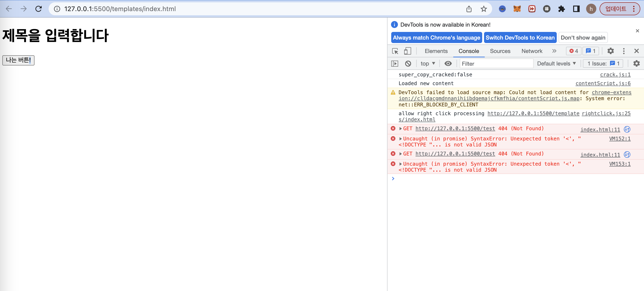Open the rightclick.js:25 source link

pyautogui.click(x=606, y=113)
